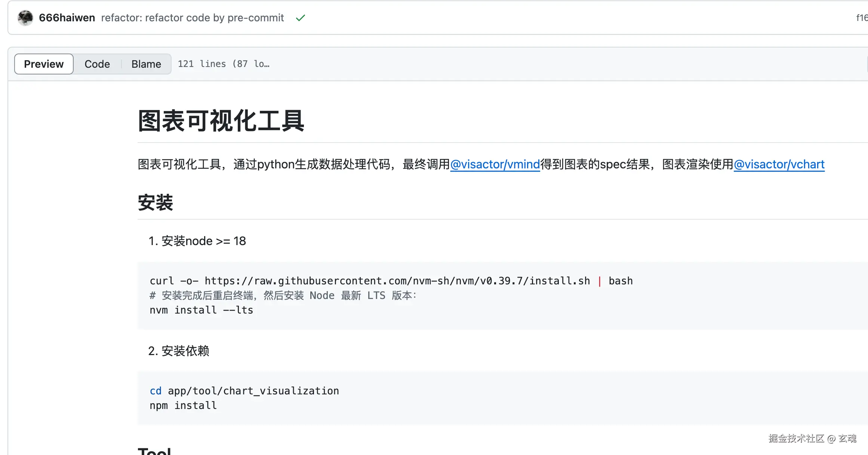Click the Tool section heading
Screen dimensions: 868x455
(x=154, y=451)
